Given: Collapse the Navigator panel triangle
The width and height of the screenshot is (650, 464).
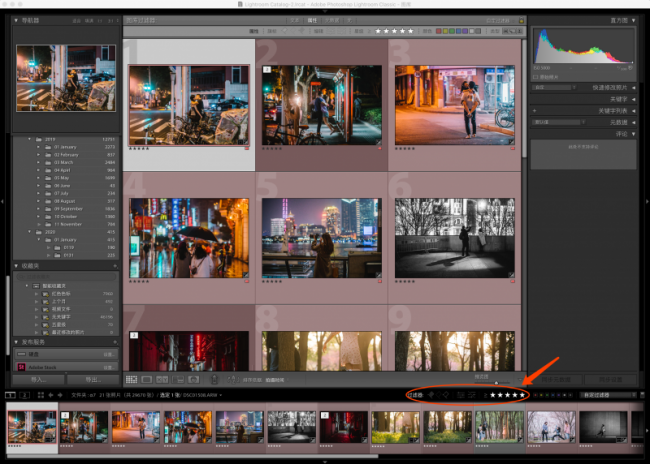Looking at the screenshot, I should click(x=16, y=20).
